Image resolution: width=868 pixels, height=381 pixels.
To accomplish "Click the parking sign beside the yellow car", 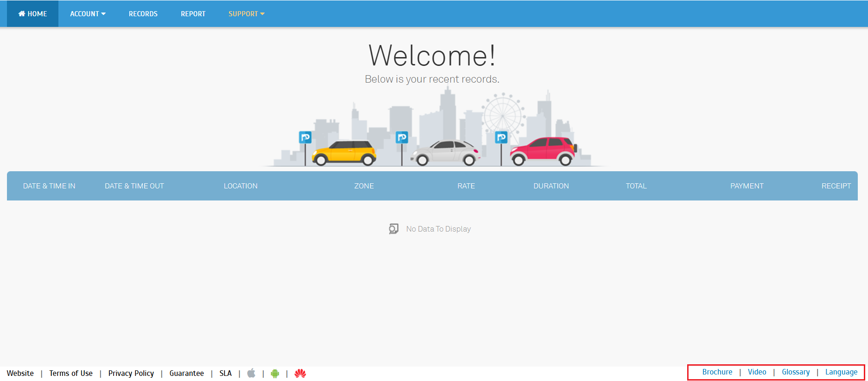I will 305,137.
